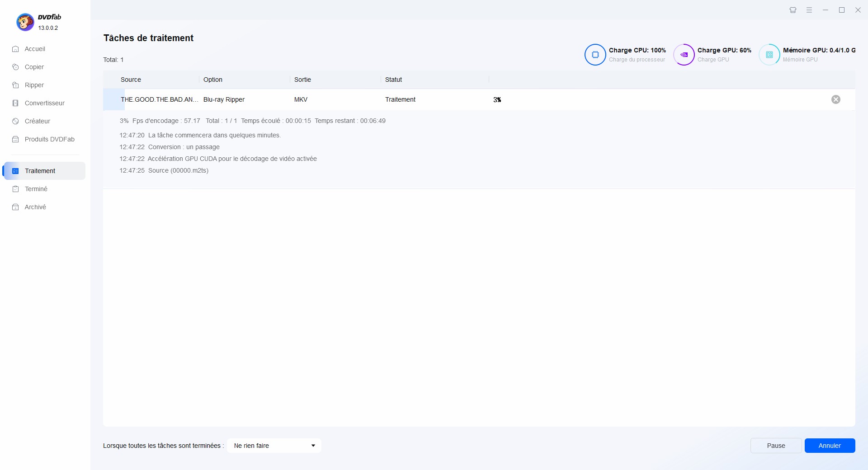
Task: Click the 'Mémoire GPU: 0.4/1.0 G' label
Action: (819, 50)
